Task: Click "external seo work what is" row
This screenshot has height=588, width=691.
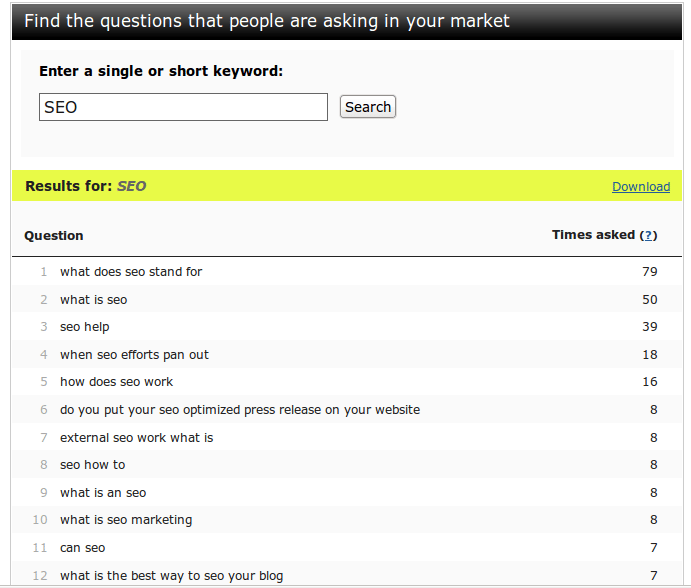Action: [136, 438]
